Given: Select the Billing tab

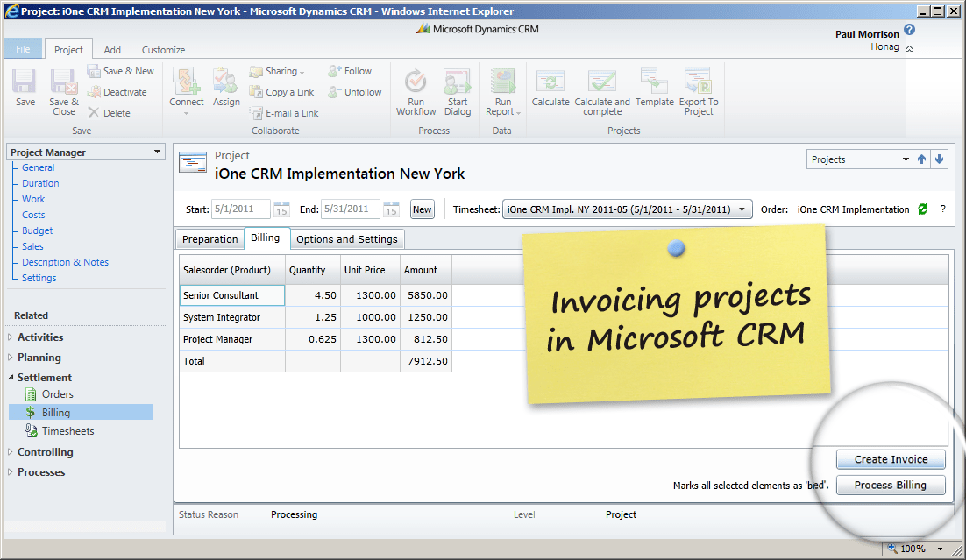Looking at the screenshot, I should click(265, 237).
